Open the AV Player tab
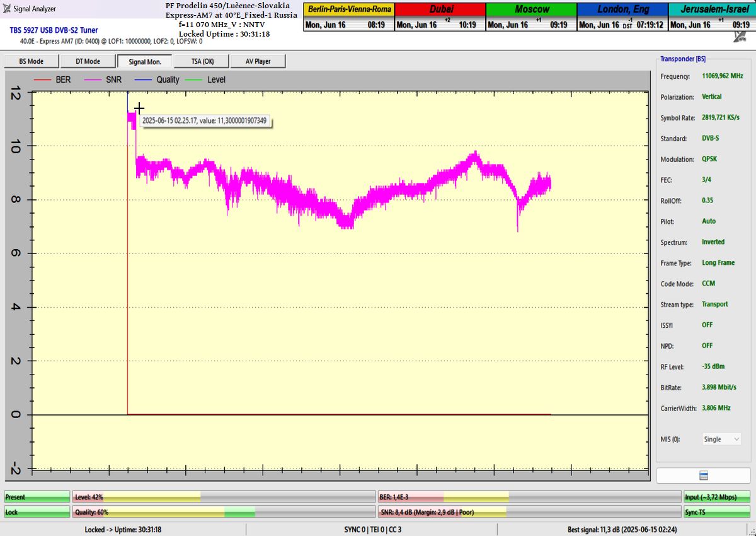Image resolution: width=756 pixels, height=536 pixels. pos(258,61)
